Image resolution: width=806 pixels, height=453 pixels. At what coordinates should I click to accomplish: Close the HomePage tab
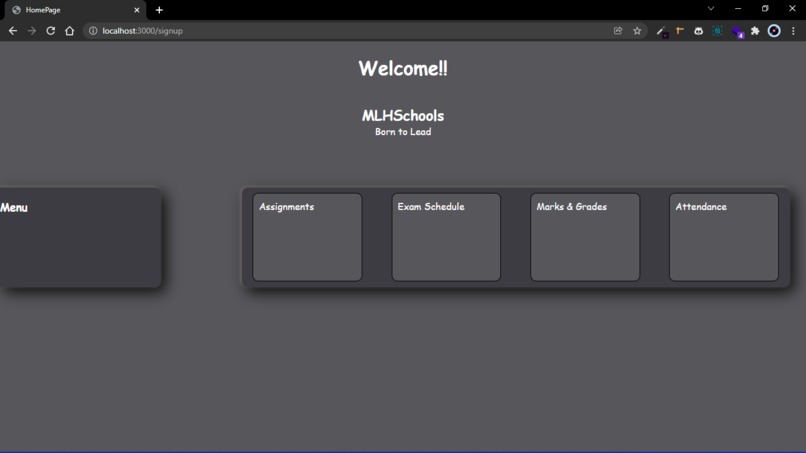coord(137,10)
